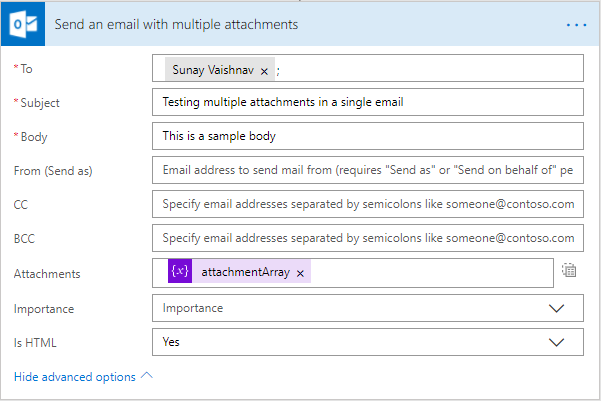
Task: Click the chevron beside Hide advanced options
Action: pos(147,376)
